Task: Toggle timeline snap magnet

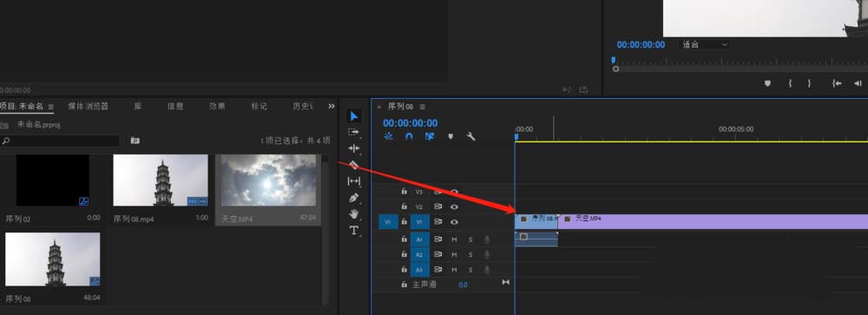Action: coord(409,136)
